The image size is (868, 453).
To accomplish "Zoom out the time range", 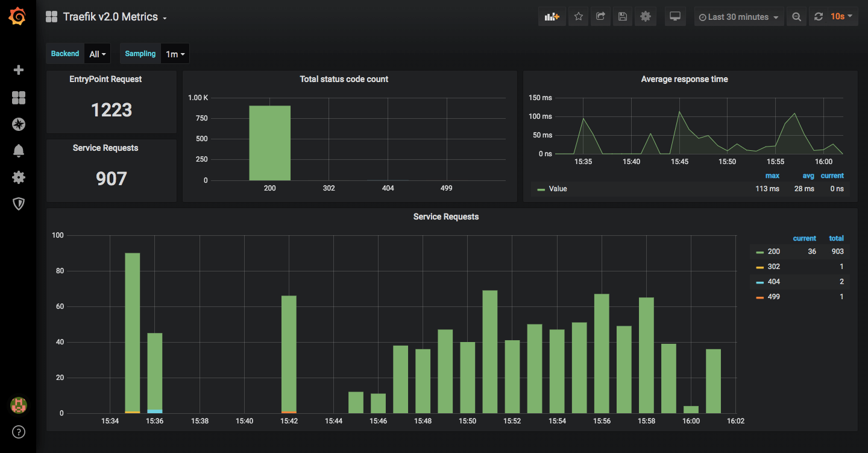I will pyautogui.click(x=797, y=17).
